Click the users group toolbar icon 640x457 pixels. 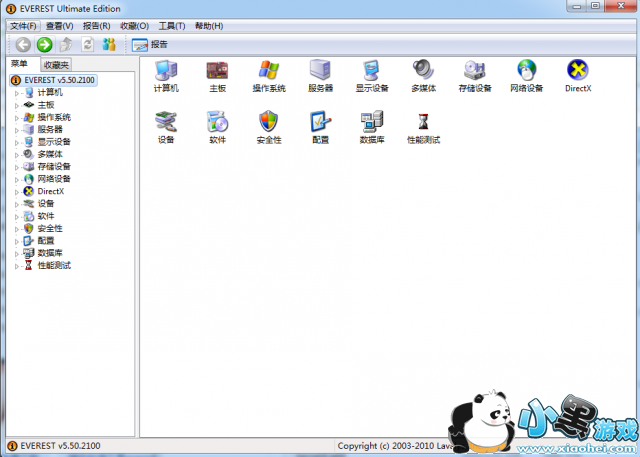point(109,44)
